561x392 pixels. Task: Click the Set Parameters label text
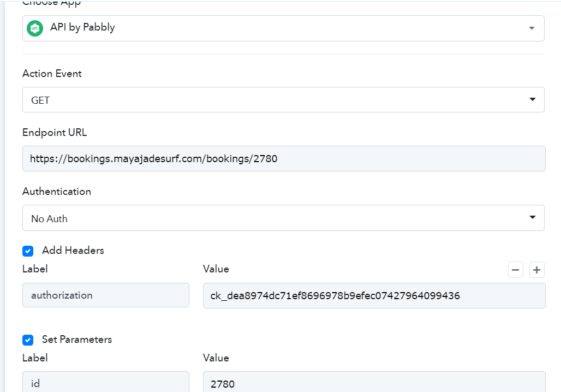click(77, 340)
